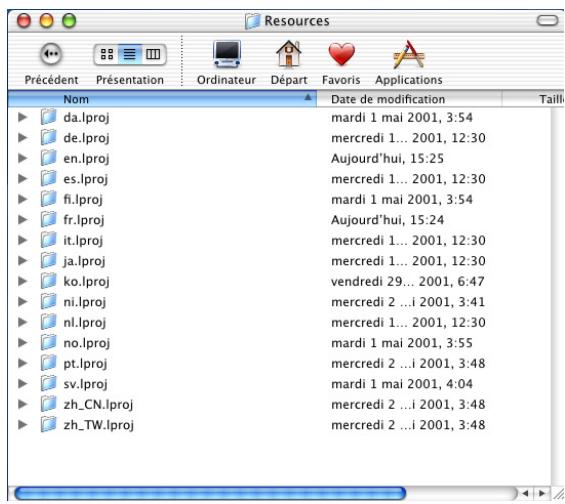Switch to icon view mode
The image size is (565, 504).
(x=107, y=54)
